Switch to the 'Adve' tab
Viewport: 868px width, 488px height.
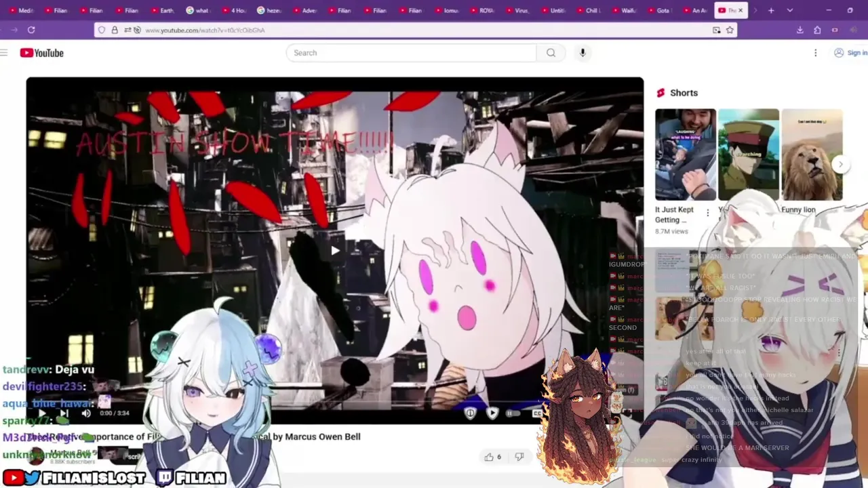coord(305,10)
